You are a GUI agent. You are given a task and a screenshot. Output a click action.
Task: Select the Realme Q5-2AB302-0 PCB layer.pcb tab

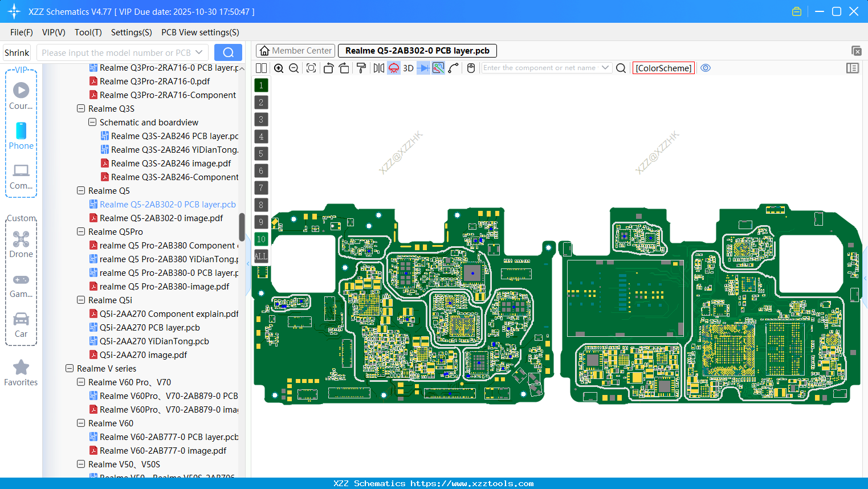(417, 51)
